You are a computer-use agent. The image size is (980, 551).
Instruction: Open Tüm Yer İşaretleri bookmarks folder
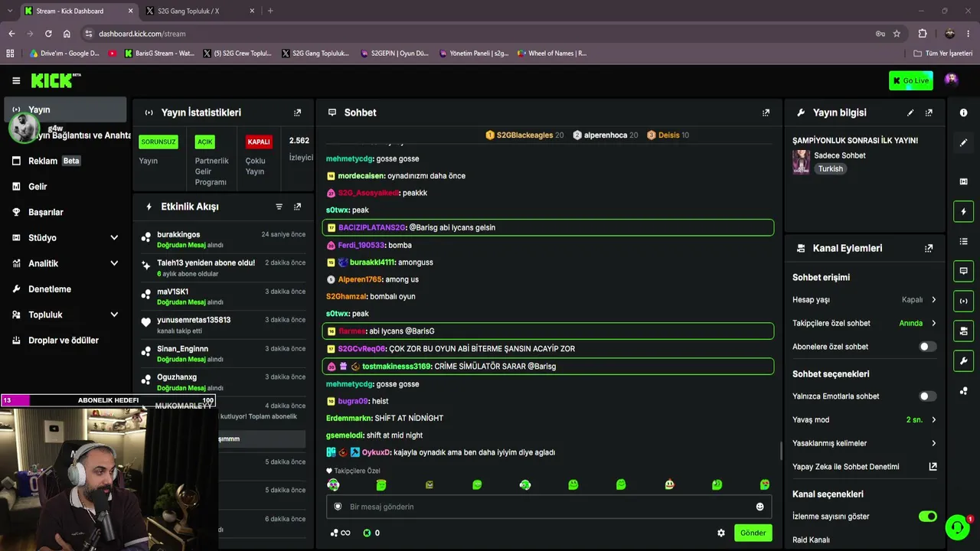[x=942, y=54]
